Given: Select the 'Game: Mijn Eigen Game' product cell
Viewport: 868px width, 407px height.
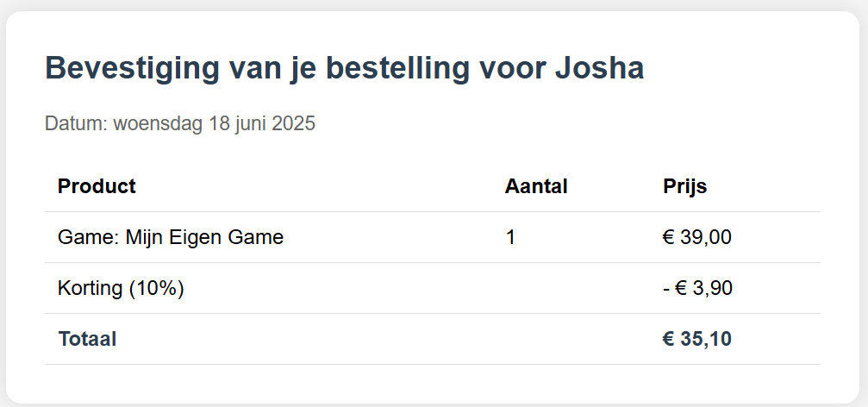Looking at the screenshot, I should coord(171,237).
